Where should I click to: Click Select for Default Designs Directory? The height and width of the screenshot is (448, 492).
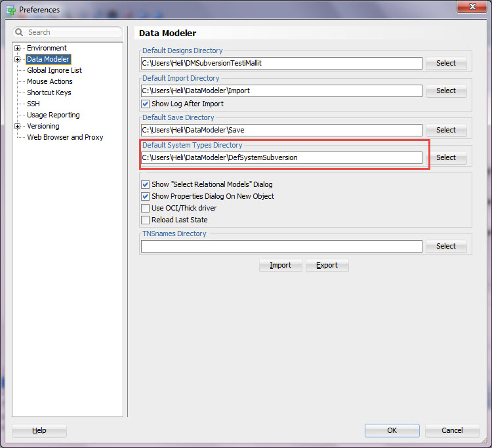(x=445, y=64)
